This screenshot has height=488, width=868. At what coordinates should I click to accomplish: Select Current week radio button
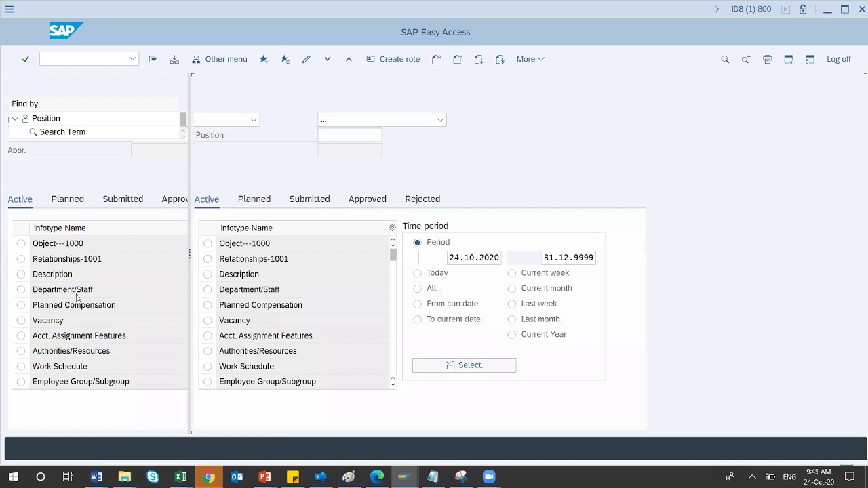pos(512,273)
